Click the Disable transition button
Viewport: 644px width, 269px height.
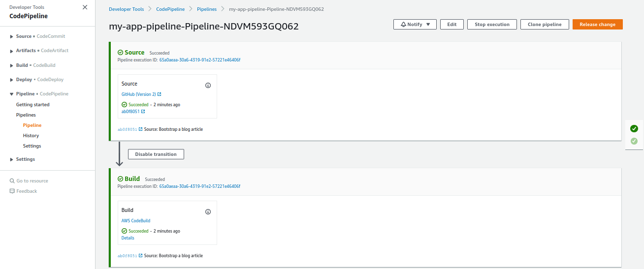156,154
